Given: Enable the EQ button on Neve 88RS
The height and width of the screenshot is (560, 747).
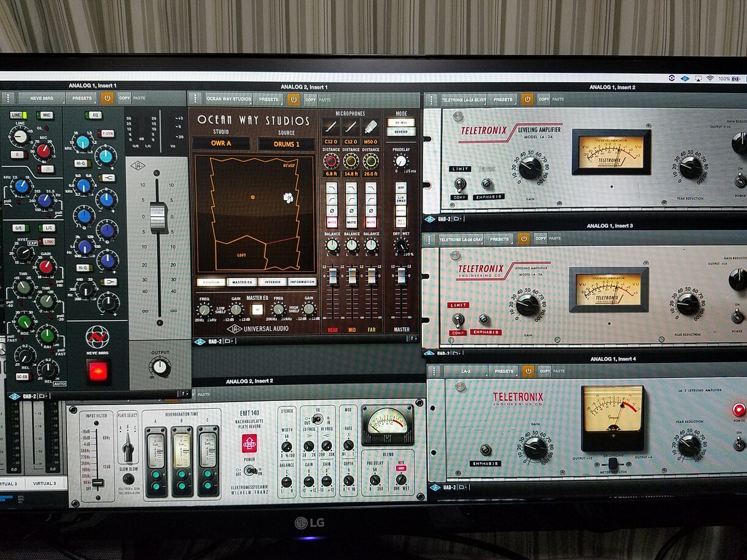Looking at the screenshot, I should coord(95,115).
